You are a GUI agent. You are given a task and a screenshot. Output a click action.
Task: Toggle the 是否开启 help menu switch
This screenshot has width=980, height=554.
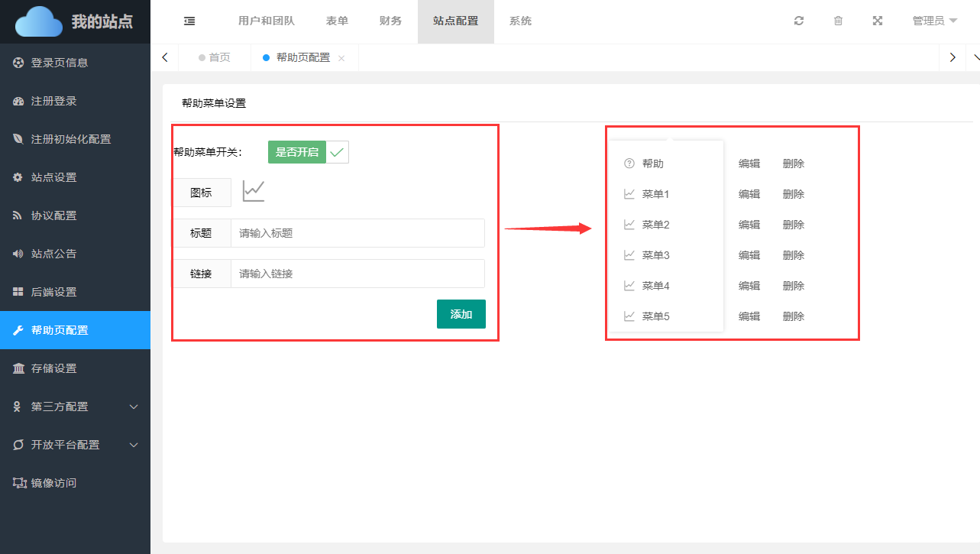308,152
